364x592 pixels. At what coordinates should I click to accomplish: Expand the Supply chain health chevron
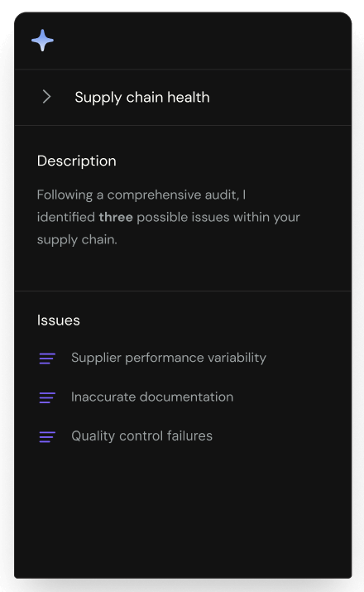point(46,97)
